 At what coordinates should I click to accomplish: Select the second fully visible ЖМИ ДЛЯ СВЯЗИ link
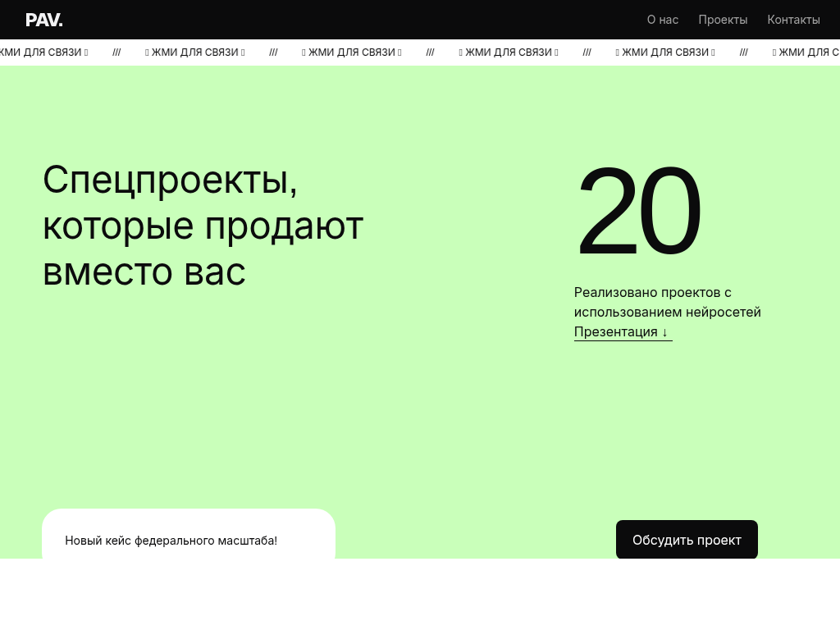pyautogui.click(x=352, y=52)
